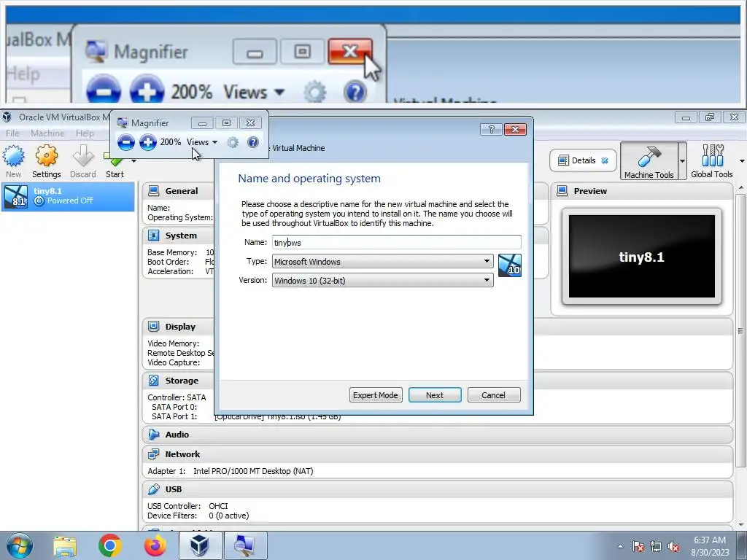Click the General section header icon
The width and height of the screenshot is (747, 560).
[x=153, y=191]
